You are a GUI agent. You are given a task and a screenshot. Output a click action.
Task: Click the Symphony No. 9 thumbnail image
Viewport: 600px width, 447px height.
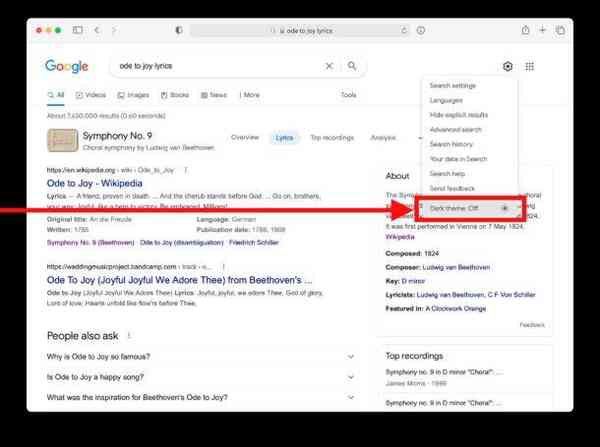[x=63, y=140]
